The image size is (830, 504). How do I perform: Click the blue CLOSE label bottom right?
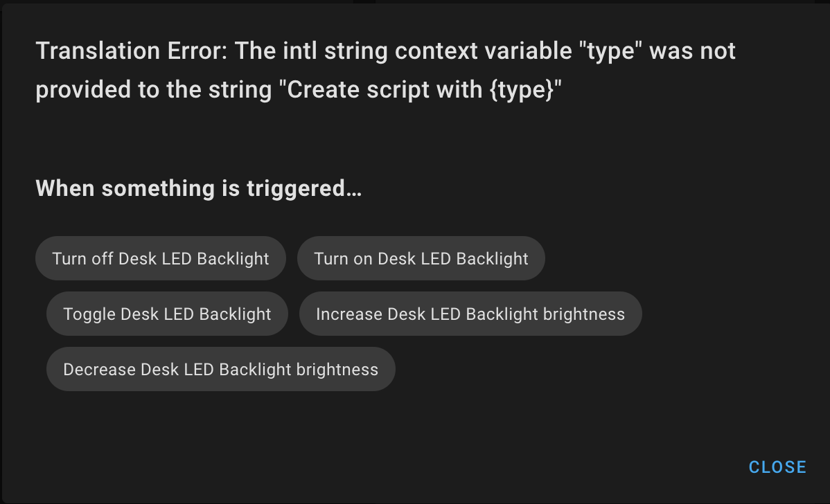(x=777, y=467)
